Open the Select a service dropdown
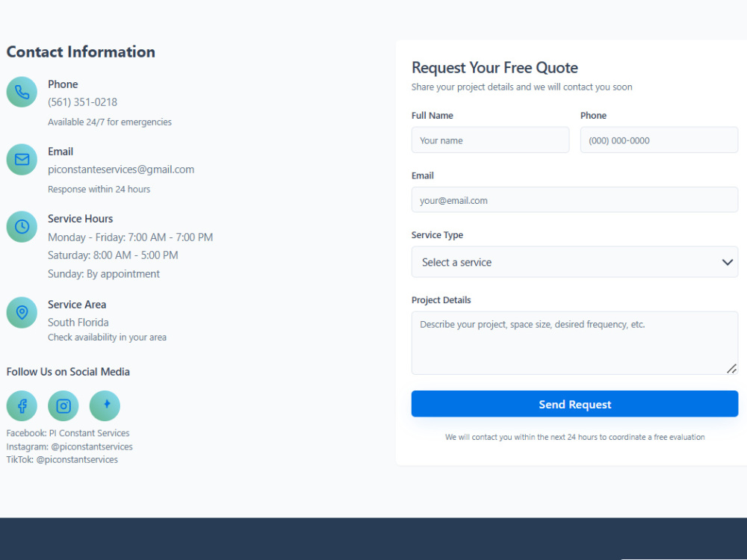 tap(574, 262)
